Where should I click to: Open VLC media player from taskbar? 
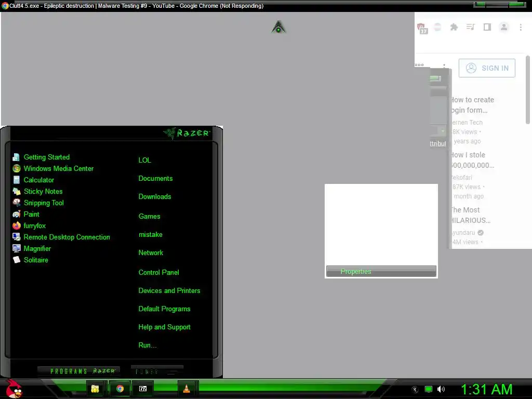[187, 389]
